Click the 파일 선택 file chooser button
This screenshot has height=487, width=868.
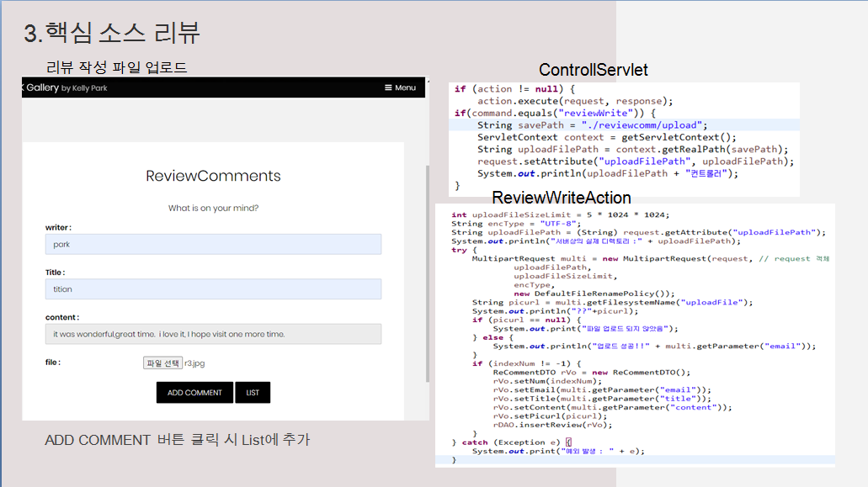(x=162, y=362)
